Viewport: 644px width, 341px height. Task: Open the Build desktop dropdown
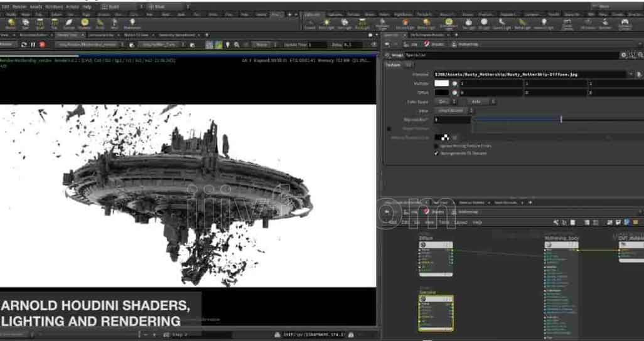pos(122,7)
